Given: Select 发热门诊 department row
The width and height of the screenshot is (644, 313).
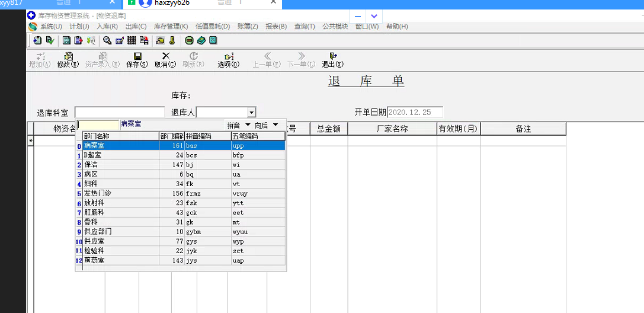Looking at the screenshot, I should click(98, 193).
